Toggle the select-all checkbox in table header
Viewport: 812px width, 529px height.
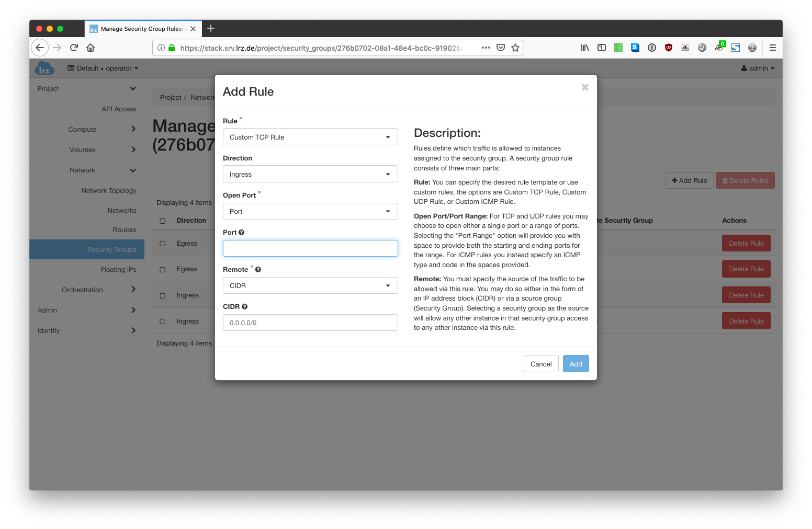tap(163, 221)
